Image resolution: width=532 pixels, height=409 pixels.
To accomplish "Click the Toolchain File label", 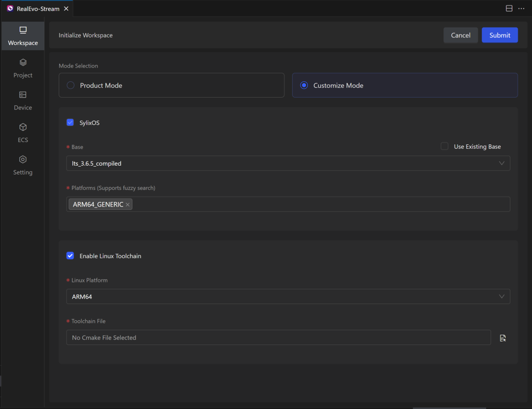I will pyautogui.click(x=89, y=321).
